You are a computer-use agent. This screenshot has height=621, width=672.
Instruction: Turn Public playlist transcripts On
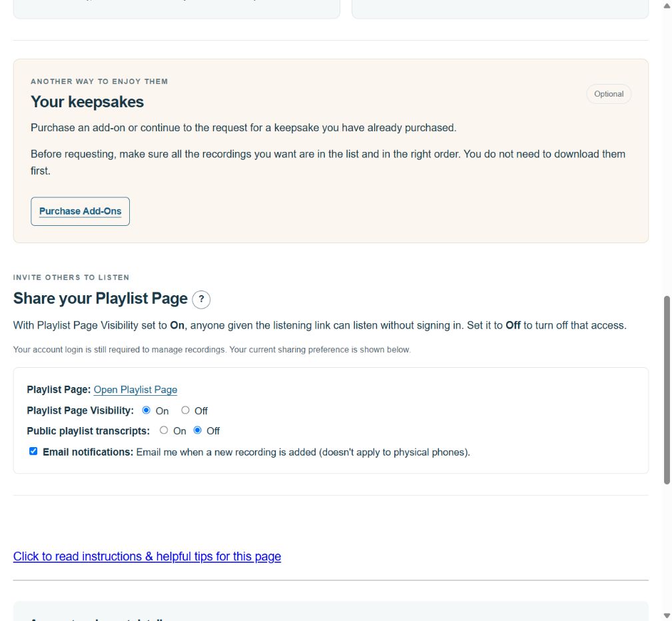[164, 430]
